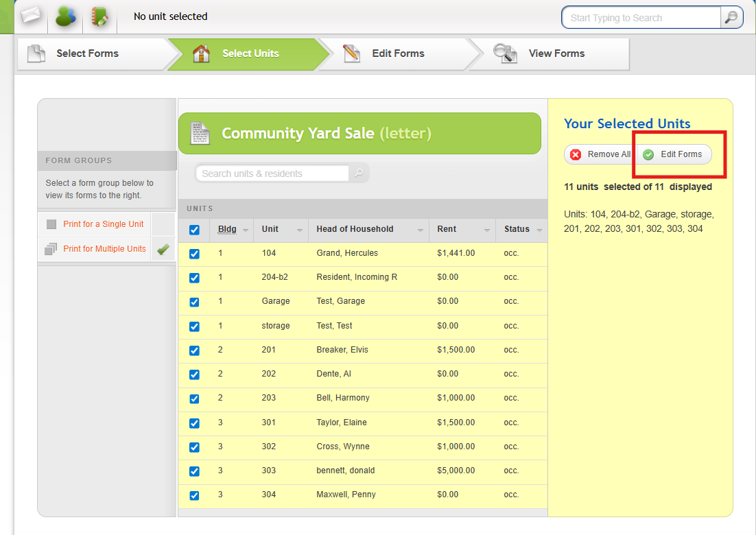Click the red X Remove All icon
The image size is (756, 535).
(575, 155)
